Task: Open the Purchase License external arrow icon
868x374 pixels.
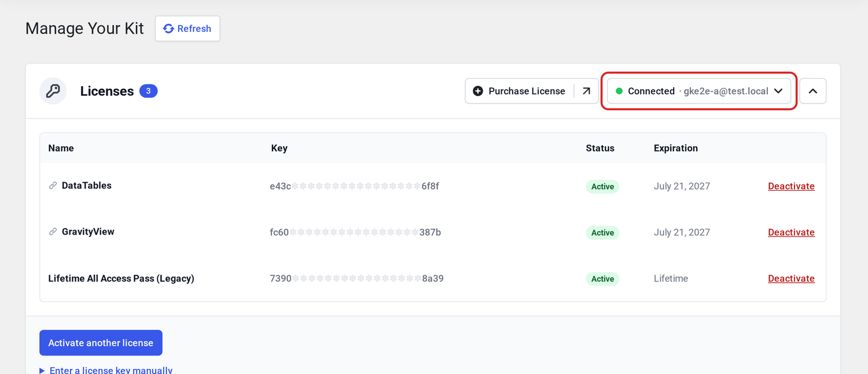Action: point(586,91)
